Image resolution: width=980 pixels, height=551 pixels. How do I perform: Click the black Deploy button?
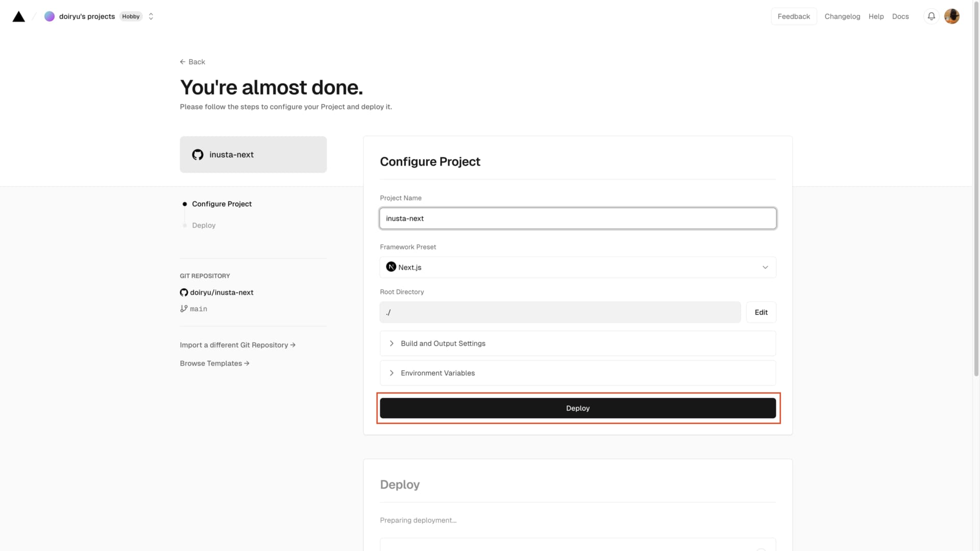(x=578, y=408)
